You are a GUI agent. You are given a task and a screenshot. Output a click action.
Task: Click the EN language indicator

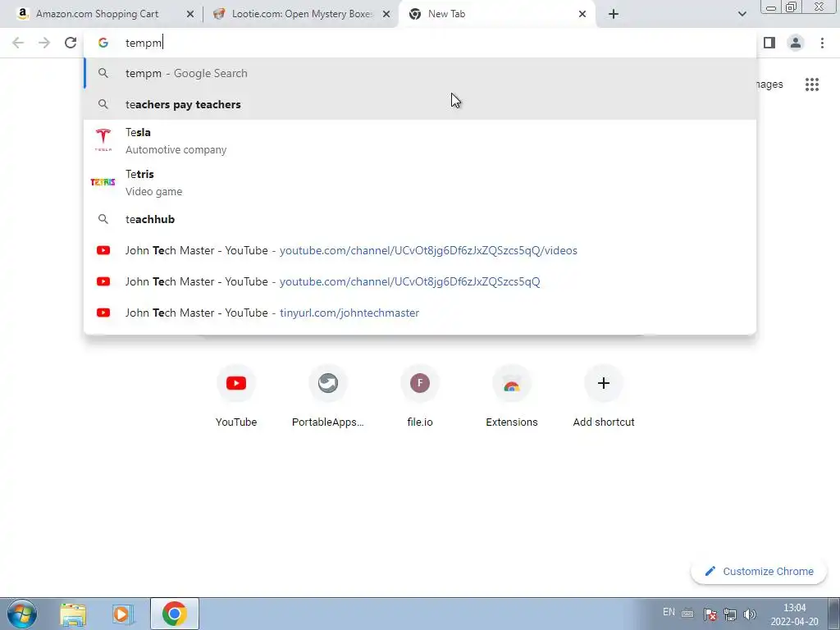(669, 612)
